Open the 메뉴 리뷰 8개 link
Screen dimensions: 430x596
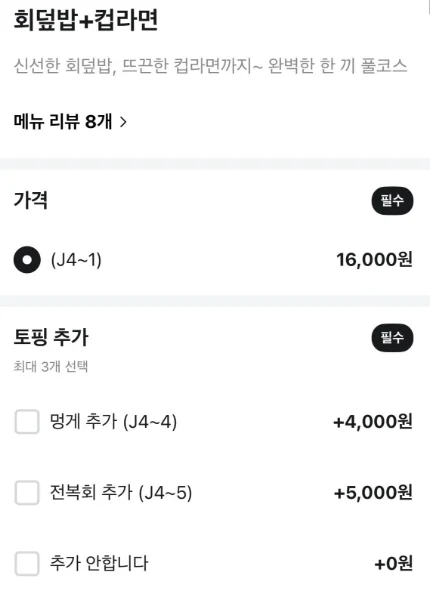coord(70,122)
